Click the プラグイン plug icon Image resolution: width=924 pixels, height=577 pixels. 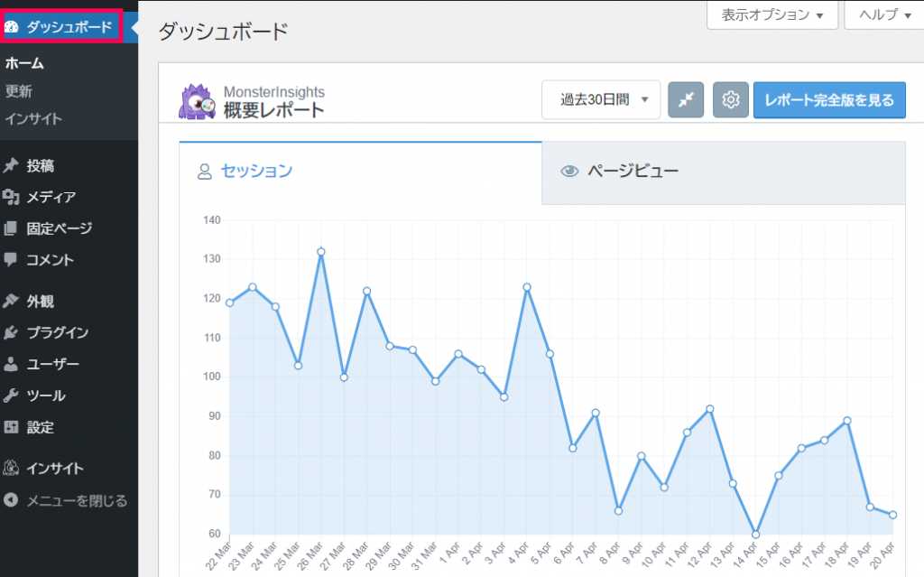point(11,333)
